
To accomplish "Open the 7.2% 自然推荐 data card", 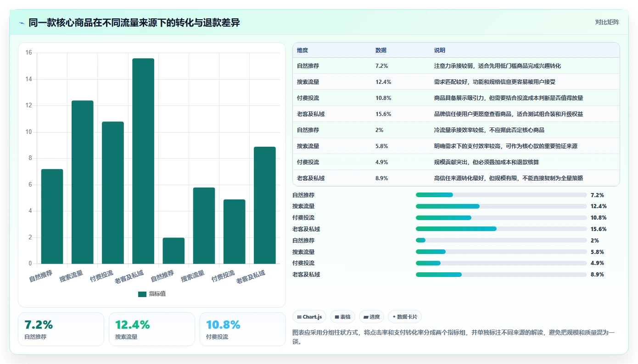I will click(61, 329).
